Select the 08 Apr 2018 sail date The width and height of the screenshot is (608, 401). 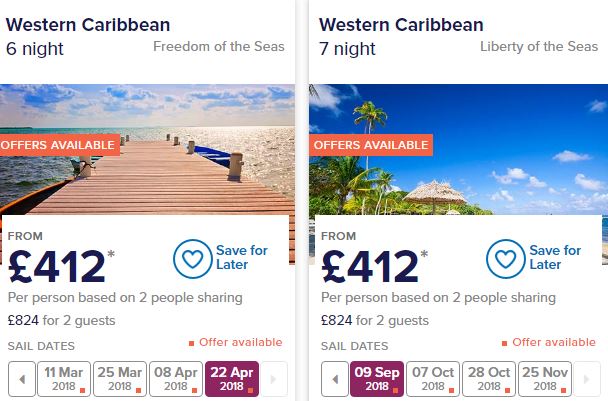[x=174, y=379]
